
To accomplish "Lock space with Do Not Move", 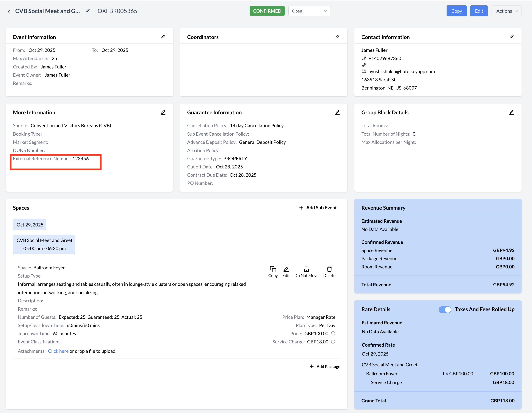I will tap(306, 271).
